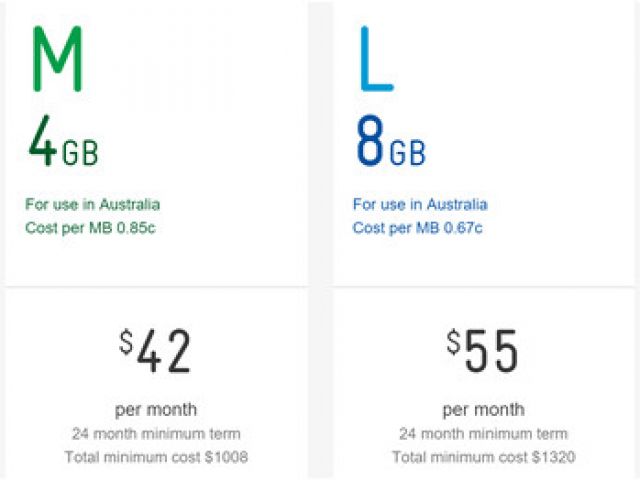640x480 pixels.
Task: Click the 'Cost per MB 0.67c' text
Action: pos(418,227)
